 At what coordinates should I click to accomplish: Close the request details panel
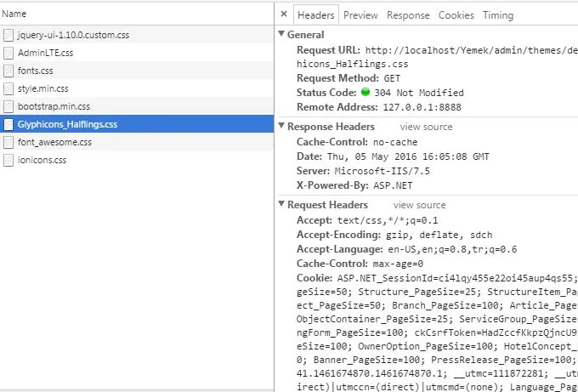(284, 15)
